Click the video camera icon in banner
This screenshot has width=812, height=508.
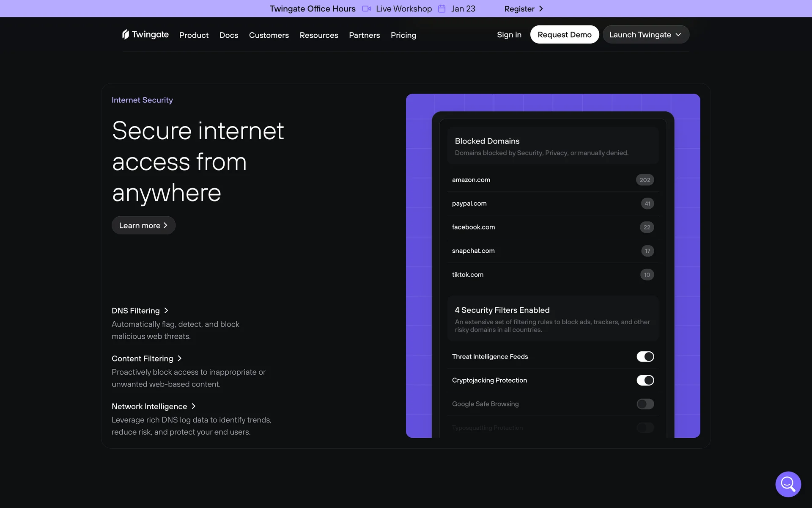click(x=366, y=9)
